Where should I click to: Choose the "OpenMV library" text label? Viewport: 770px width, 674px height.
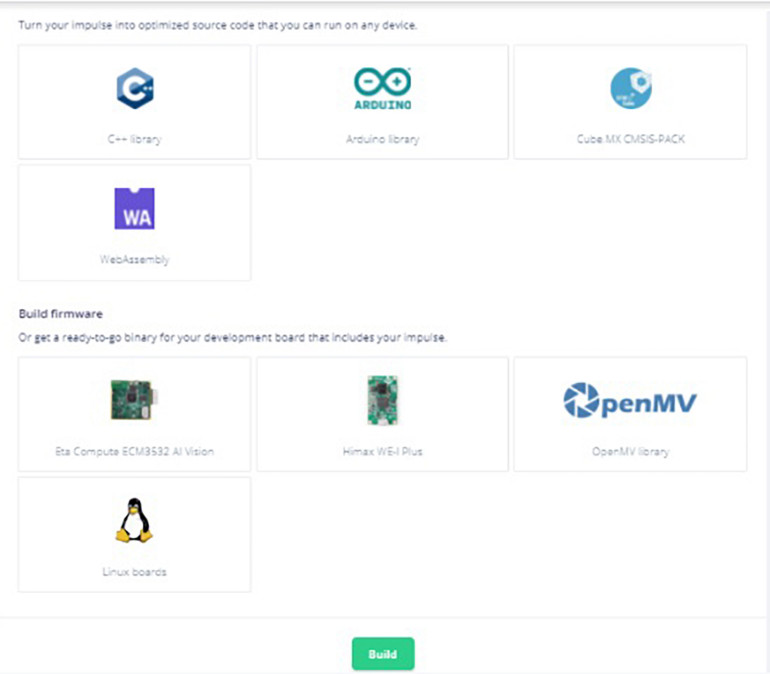[x=630, y=451]
